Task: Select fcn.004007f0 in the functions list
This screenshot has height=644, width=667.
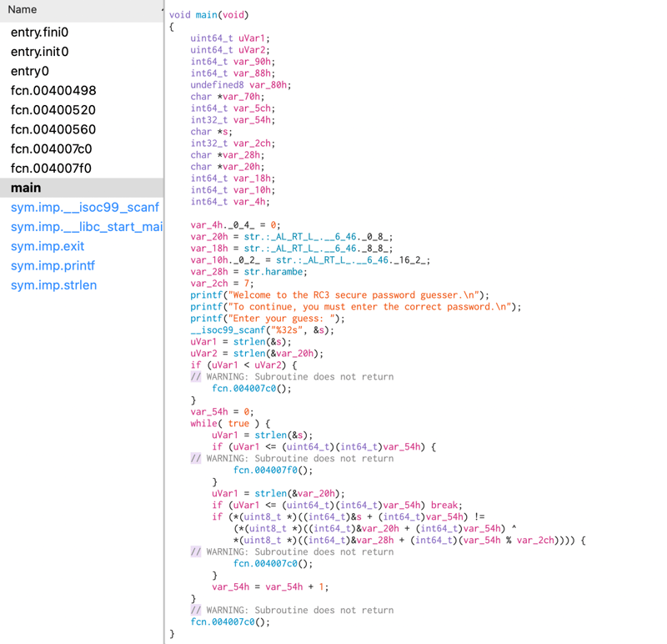Action: point(51,169)
